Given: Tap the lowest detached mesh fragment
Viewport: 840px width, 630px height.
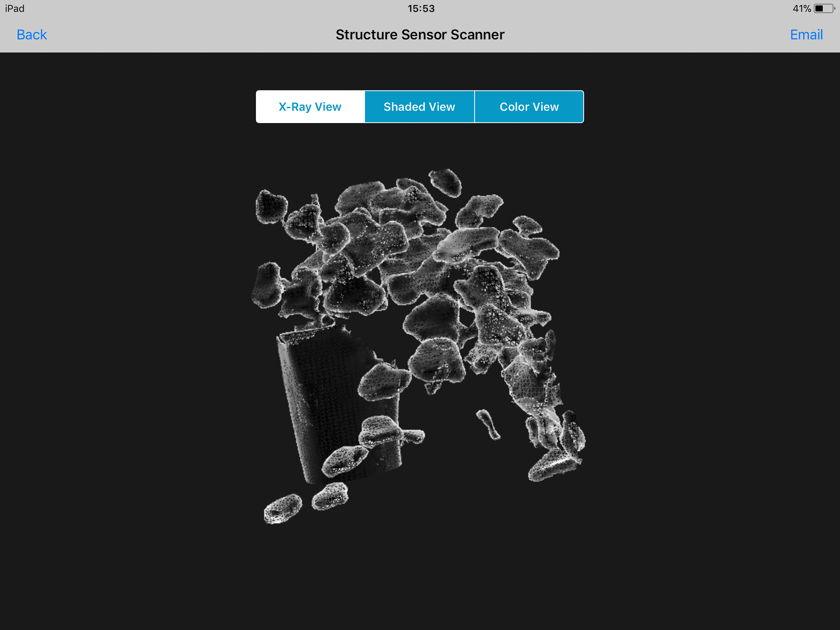Looking at the screenshot, I should [283, 508].
